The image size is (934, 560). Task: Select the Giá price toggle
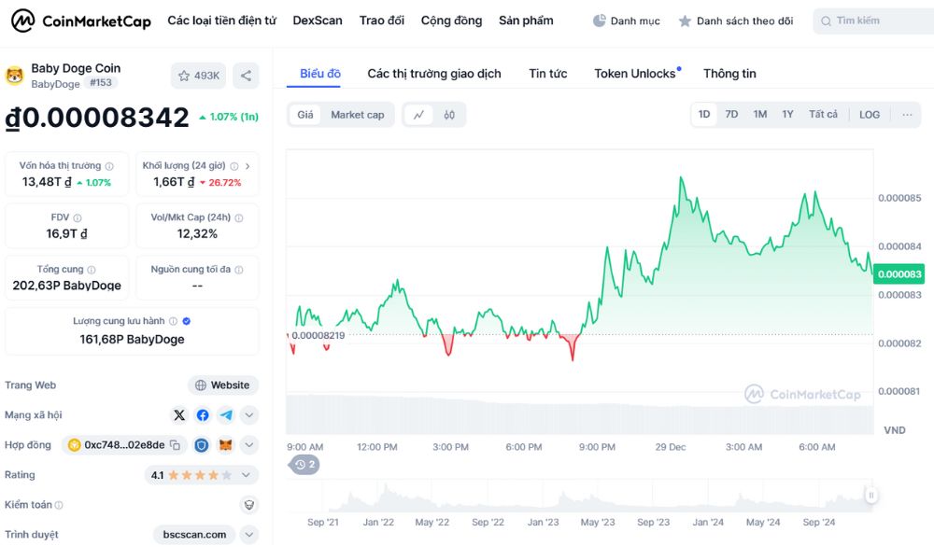click(305, 115)
